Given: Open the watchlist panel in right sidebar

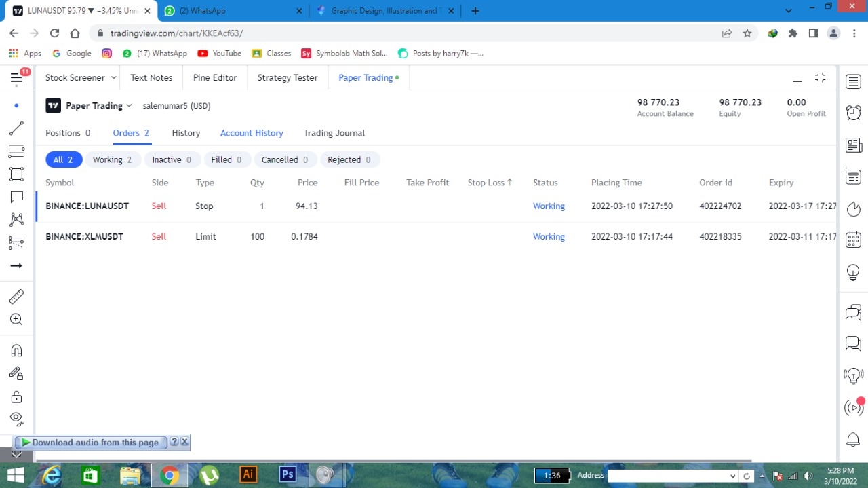Looking at the screenshot, I should coord(853,82).
